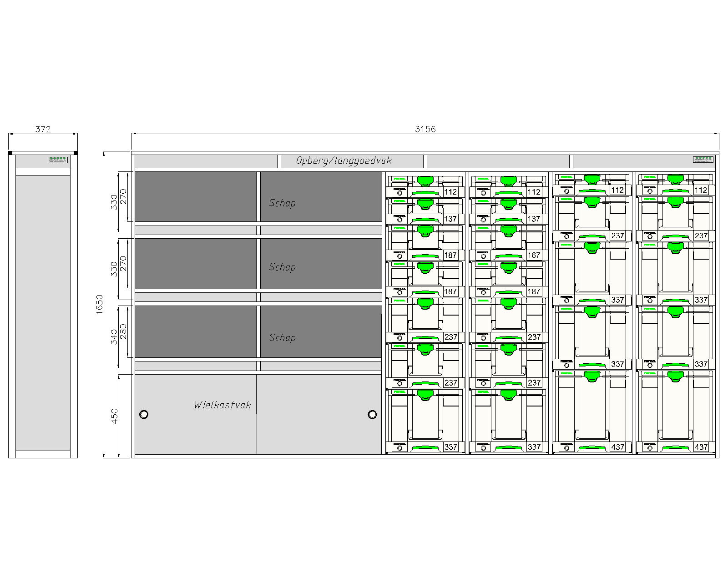Click the 112 label in third systainer column
Image resolution: width=728 pixels, height=582 pixels.
coord(617,190)
